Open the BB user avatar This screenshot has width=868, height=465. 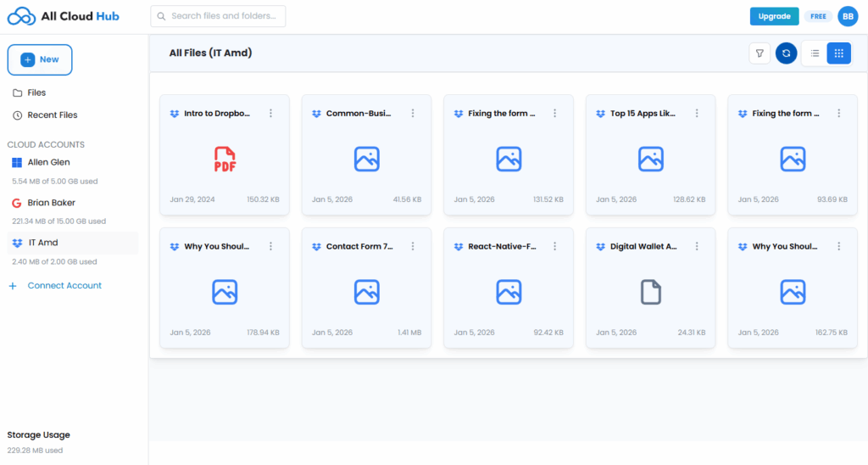(848, 17)
